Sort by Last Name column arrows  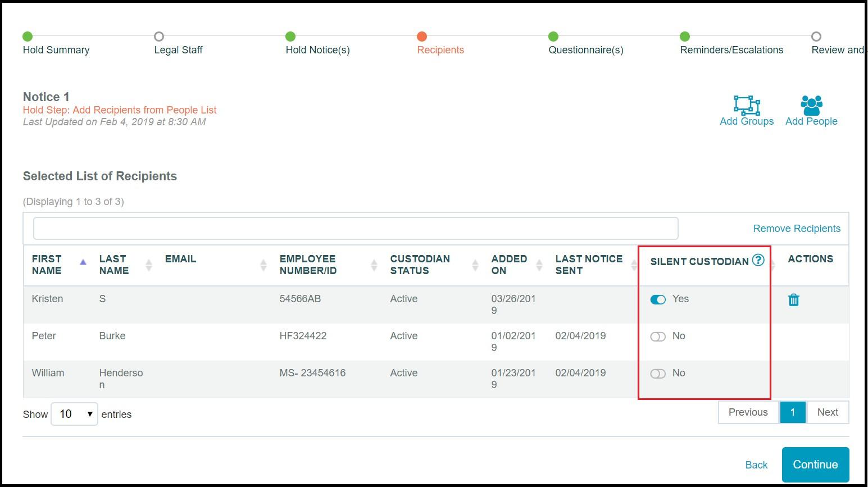point(149,265)
